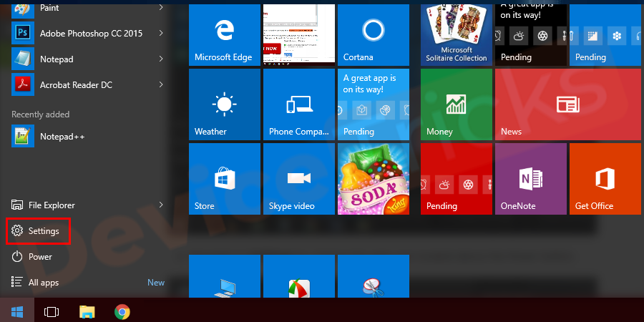Click the dark Pending tile beside Solitaire
This screenshot has height=322, width=644.
pos(531,34)
